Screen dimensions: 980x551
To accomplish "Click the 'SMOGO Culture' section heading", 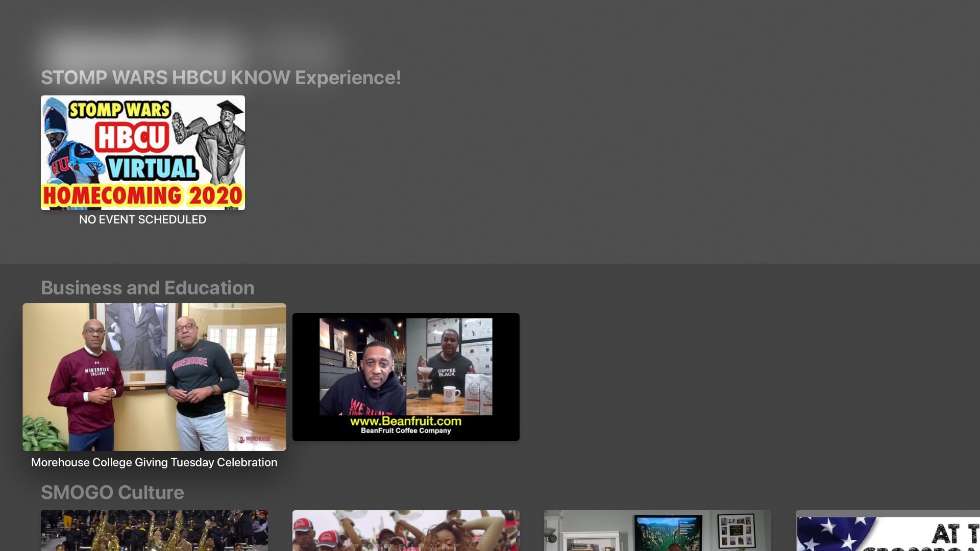I will pyautogui.click(x=112, y=492).
